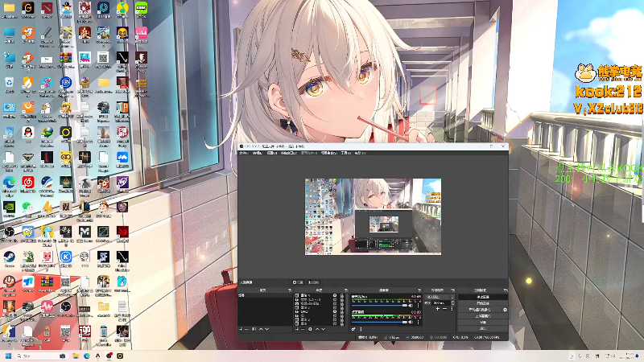Open scene filters icon in Scenes panel toolbar

pyautogui.click(x=254, y=329)
